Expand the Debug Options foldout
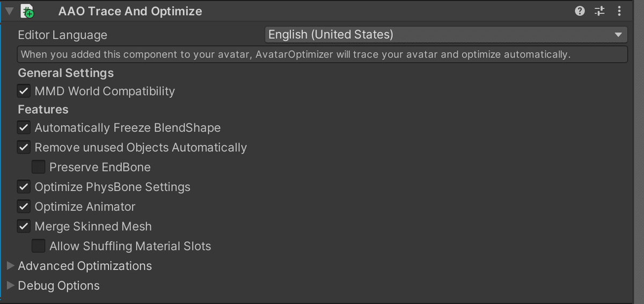 coord(11,286)
